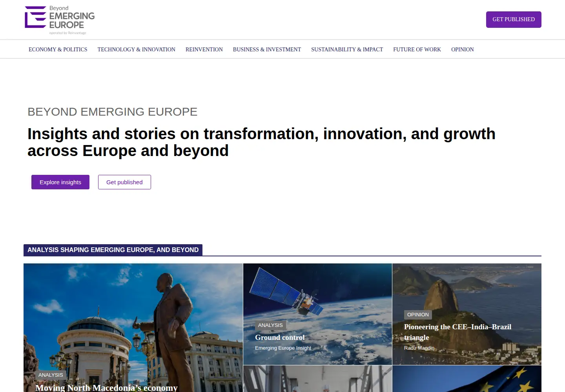
Task: Click the outlined Get published button
Action: 124,182
